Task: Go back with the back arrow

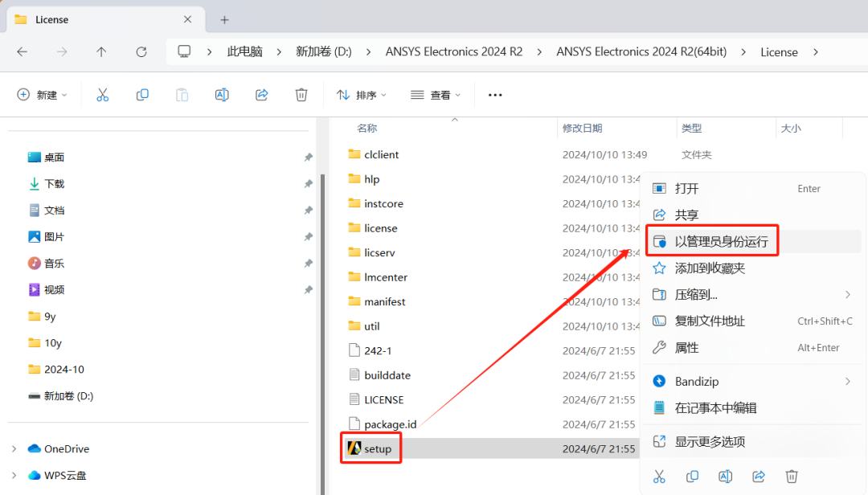Action: pos(23,52)
